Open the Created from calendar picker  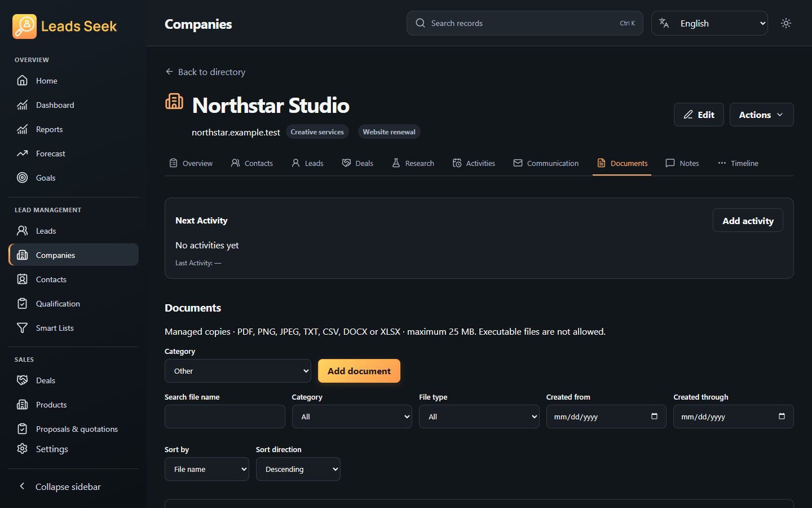pyautogui.click(x=654, y=417)
